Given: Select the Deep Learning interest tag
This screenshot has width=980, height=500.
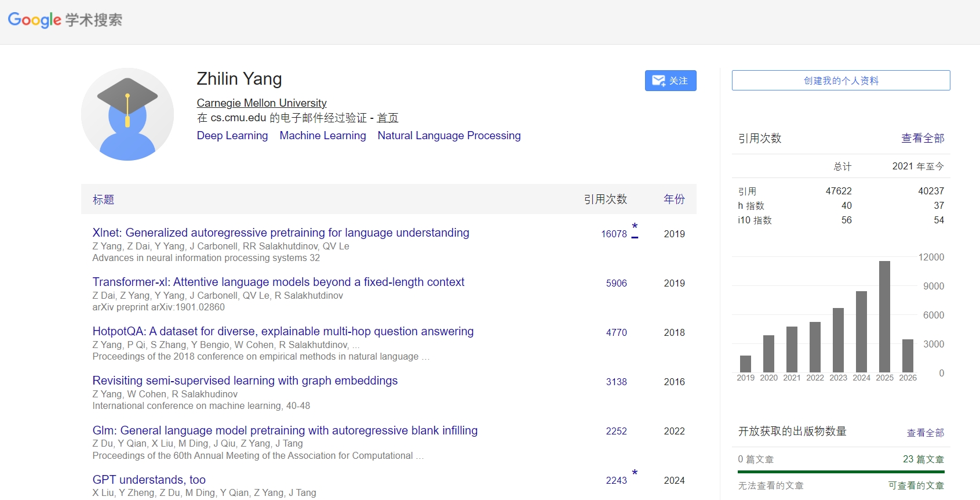Looking at the screenshot, I should (232, 135).
